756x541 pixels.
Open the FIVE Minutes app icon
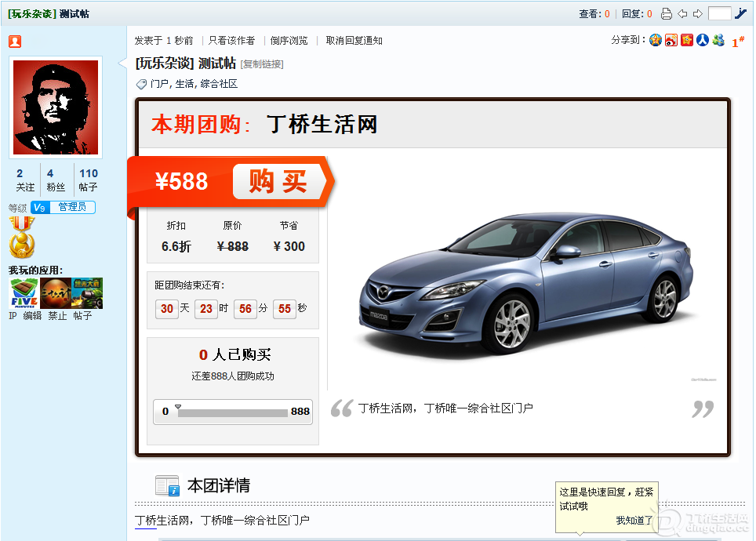click(24, 294)
